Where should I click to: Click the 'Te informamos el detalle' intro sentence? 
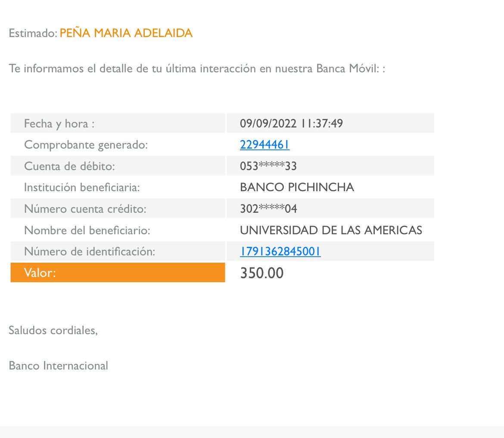tap(196, 68)
